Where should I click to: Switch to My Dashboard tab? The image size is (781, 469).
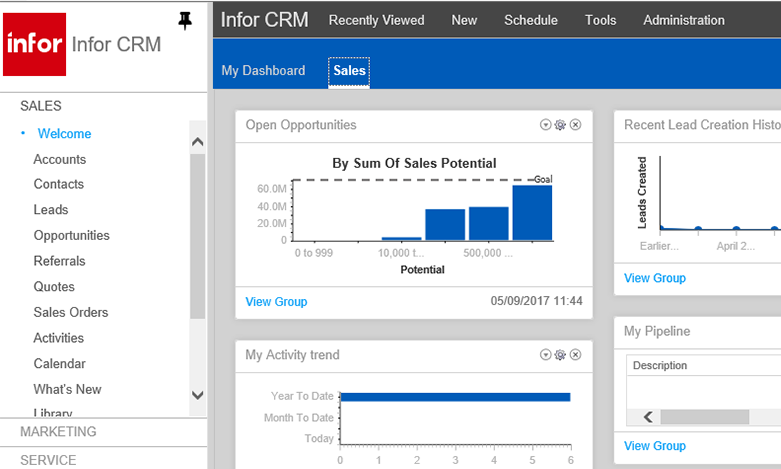coord(263,71)
